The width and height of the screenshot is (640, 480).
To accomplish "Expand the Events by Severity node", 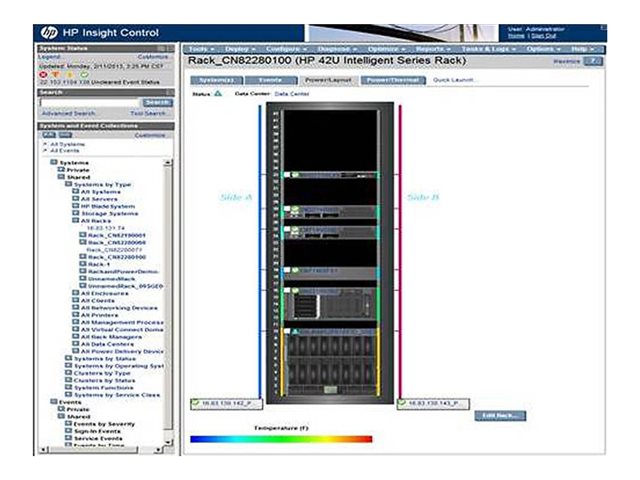I will pos(68,424).
